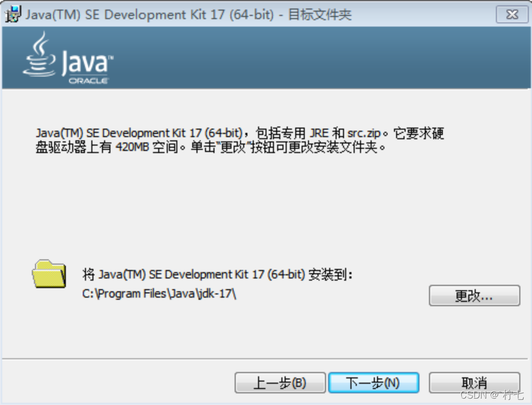Screen dimensions: 532x405
Task: Cancel the installation with the 取消 button
Action: [x=474, y=383]
